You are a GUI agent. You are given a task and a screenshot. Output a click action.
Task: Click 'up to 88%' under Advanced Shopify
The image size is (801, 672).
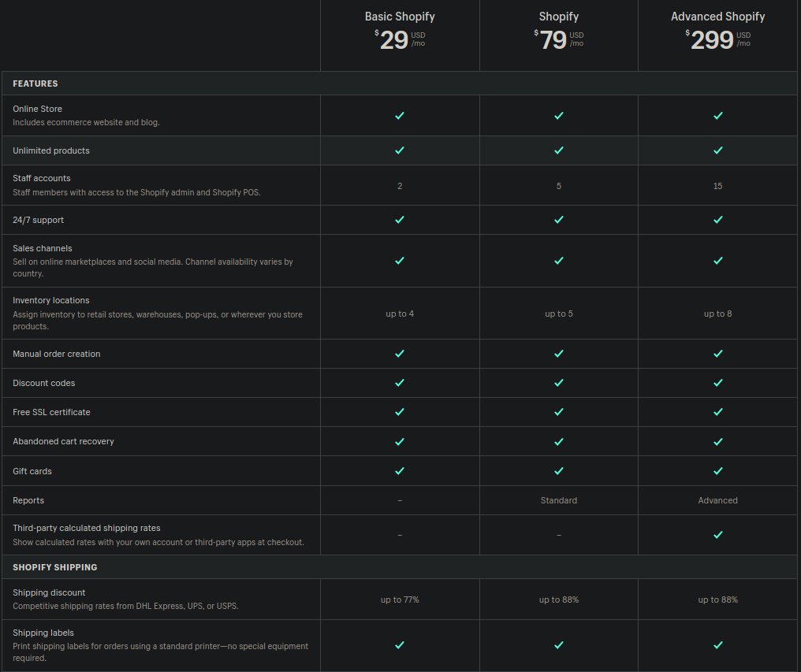pyautogui.click(x=717, y=600)
